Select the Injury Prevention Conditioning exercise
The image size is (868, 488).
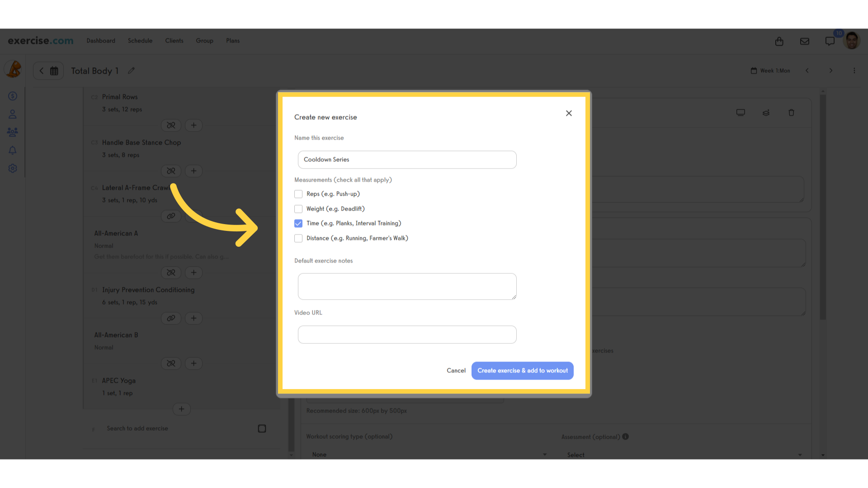[x=148, y=290]
